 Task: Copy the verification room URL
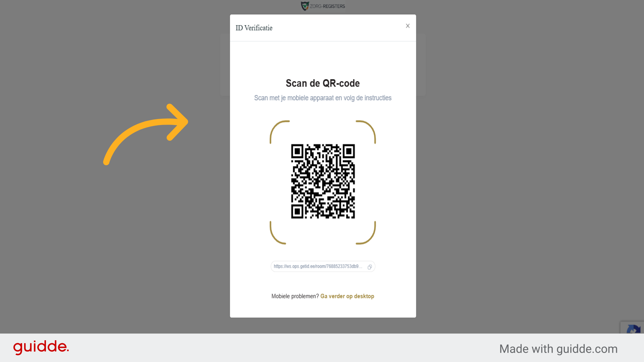[370, 267]
